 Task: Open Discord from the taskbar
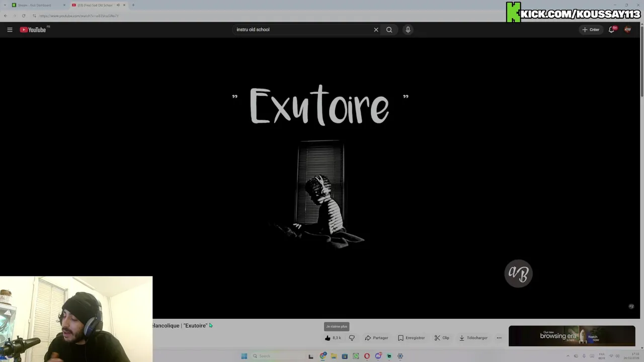378,356
